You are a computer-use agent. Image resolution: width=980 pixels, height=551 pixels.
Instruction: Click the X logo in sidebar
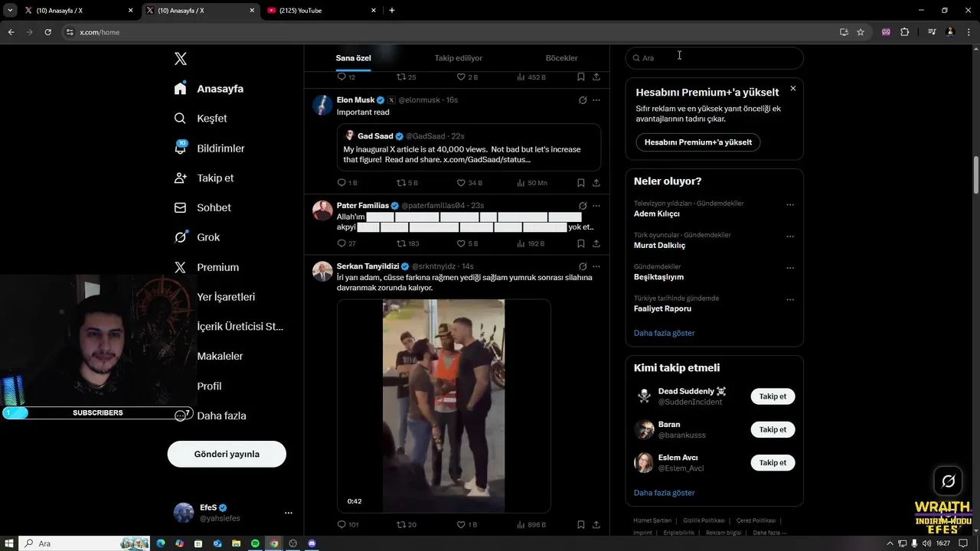coord(180,59)
